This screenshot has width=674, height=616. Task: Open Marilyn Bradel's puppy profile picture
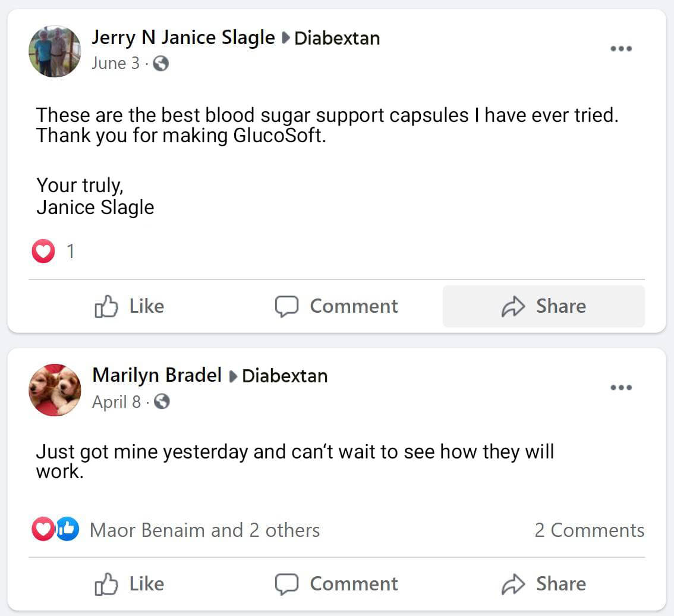[55, 390]
